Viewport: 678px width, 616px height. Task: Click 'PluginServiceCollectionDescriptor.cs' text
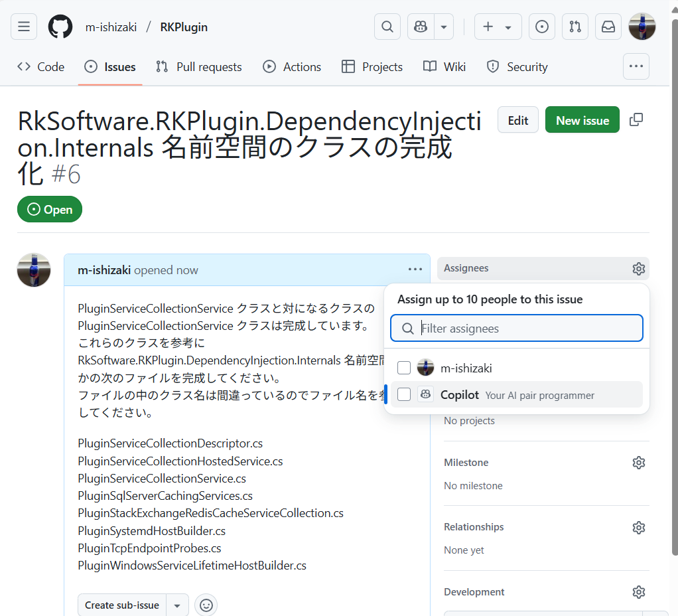click(170, 443)
